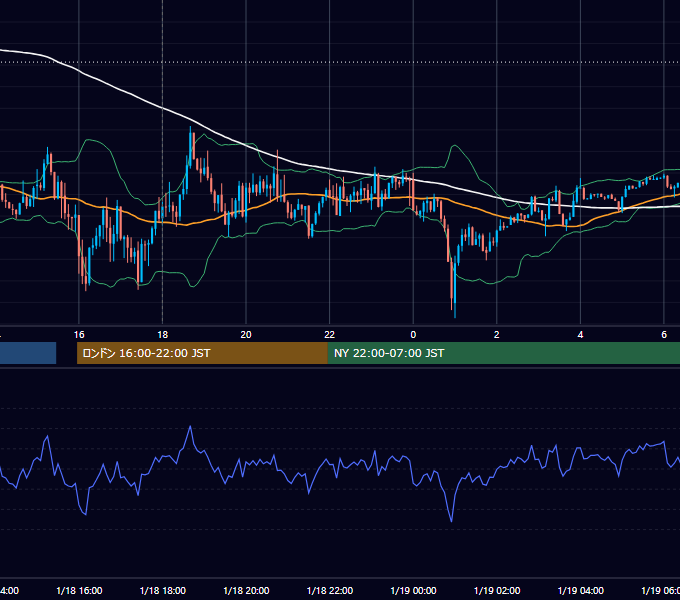
Task: Click the 1/18 16:00 date label
Action: click(79, 591)
